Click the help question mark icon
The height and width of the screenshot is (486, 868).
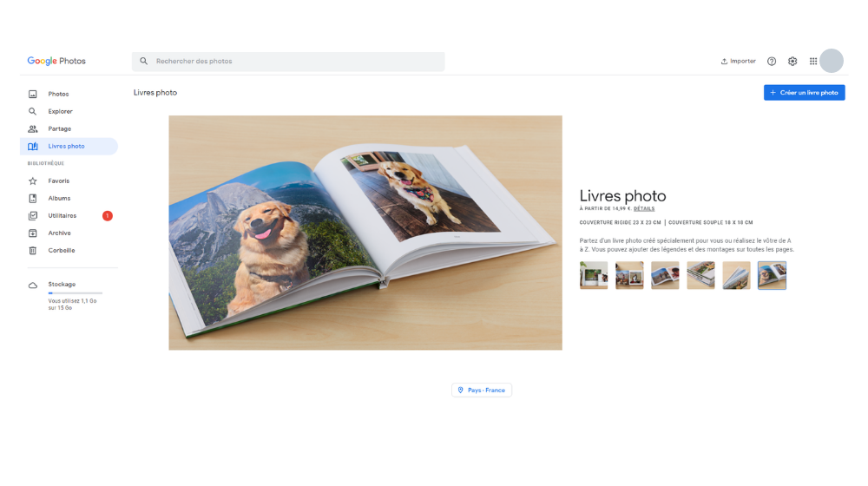tap(771, 62)
